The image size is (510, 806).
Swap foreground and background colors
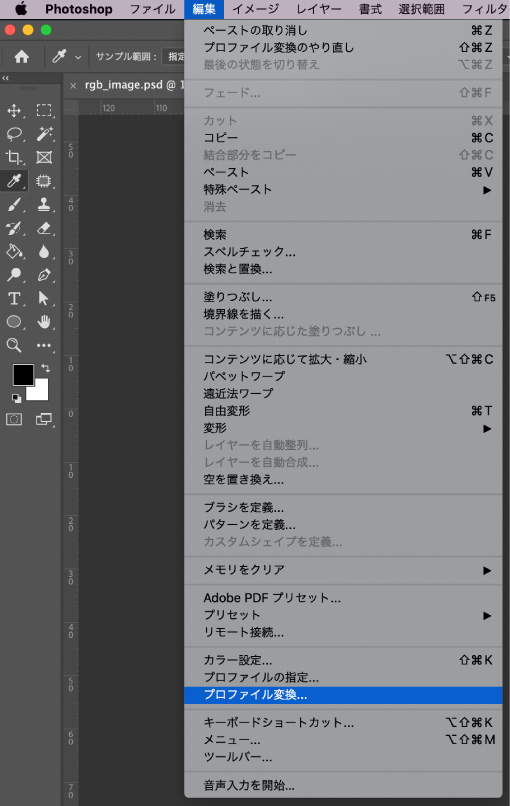45,368
